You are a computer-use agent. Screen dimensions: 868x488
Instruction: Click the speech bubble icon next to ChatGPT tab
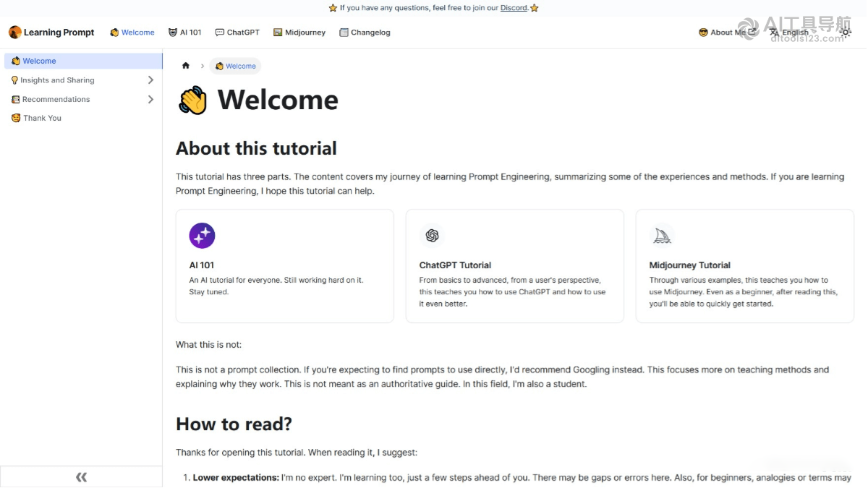click(220, 33)
